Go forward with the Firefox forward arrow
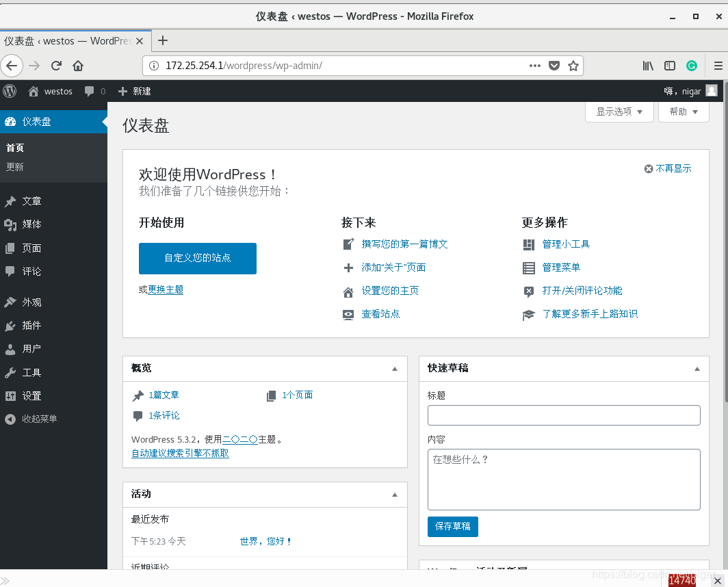The width and height of the screenshot is (728, 587). click(34, 66)
